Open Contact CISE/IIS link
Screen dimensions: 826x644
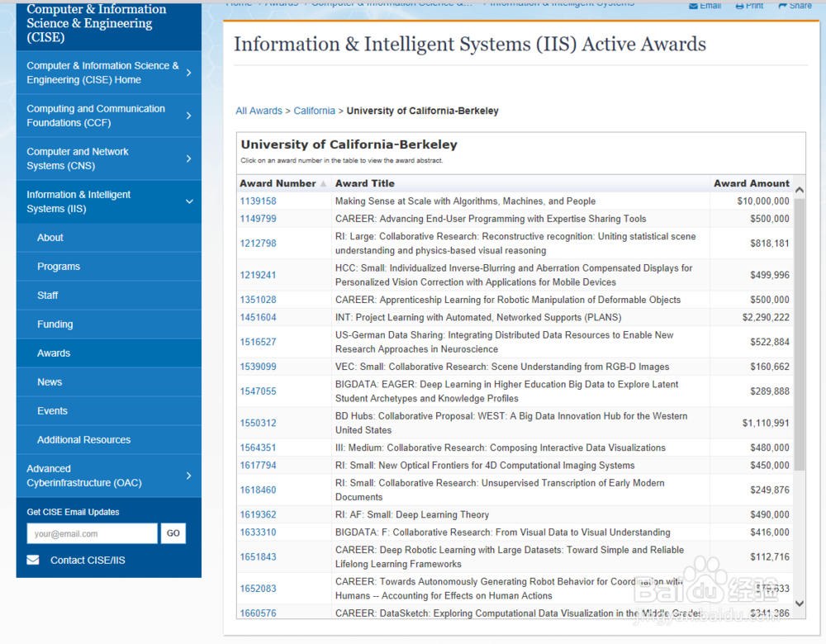(x=88, y=561)
